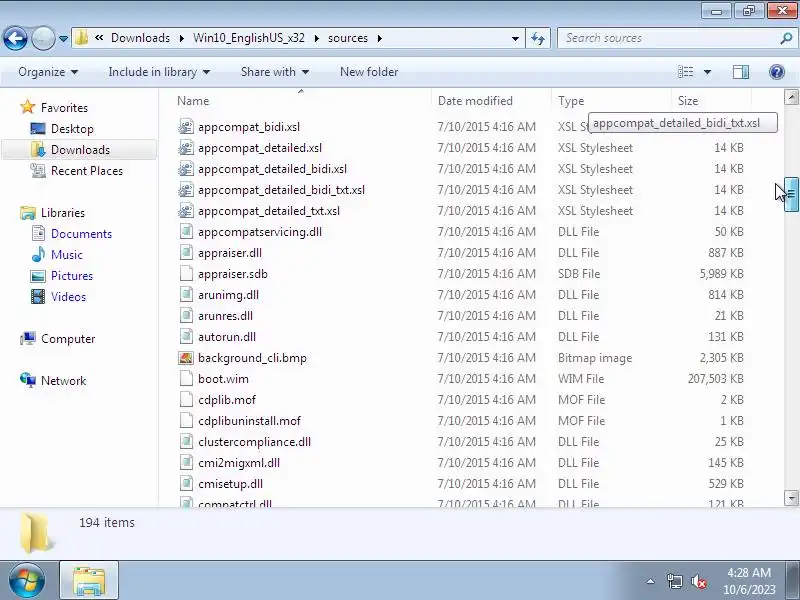Select cdplibuninstall.mof file icon
The height and width of the screenshot is (600, 800).
(186, 420)
